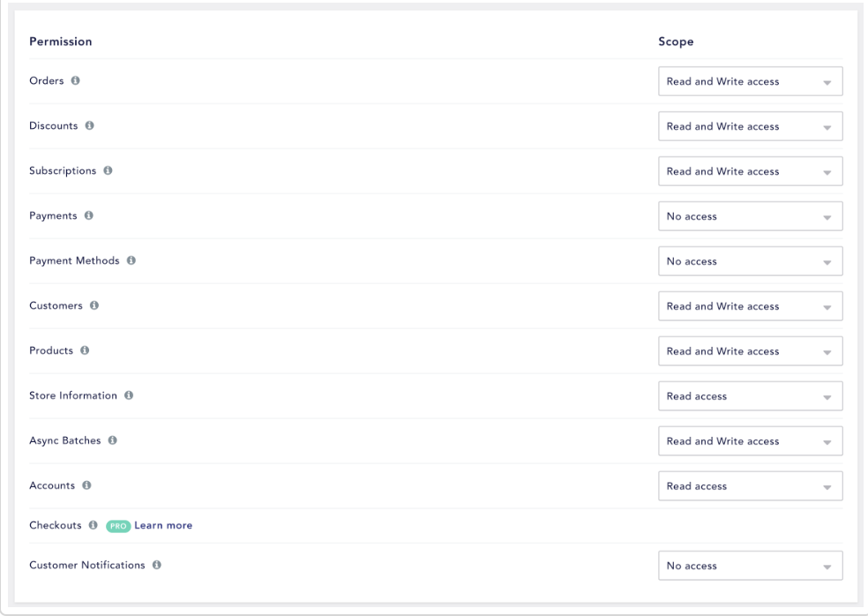
Task: Click the info icon beside Discounts
Action: point(89,126)
